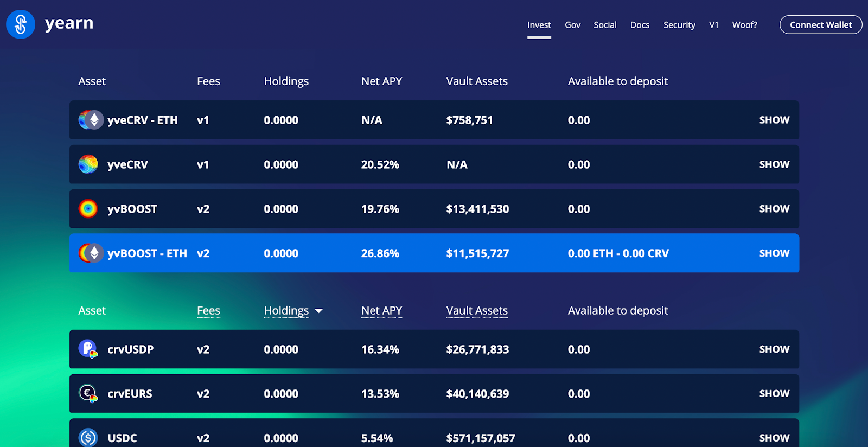868x447 pixels.
Task: Expand the yvBOOST - ETH row with SHOW
Action: coord(774,253)
